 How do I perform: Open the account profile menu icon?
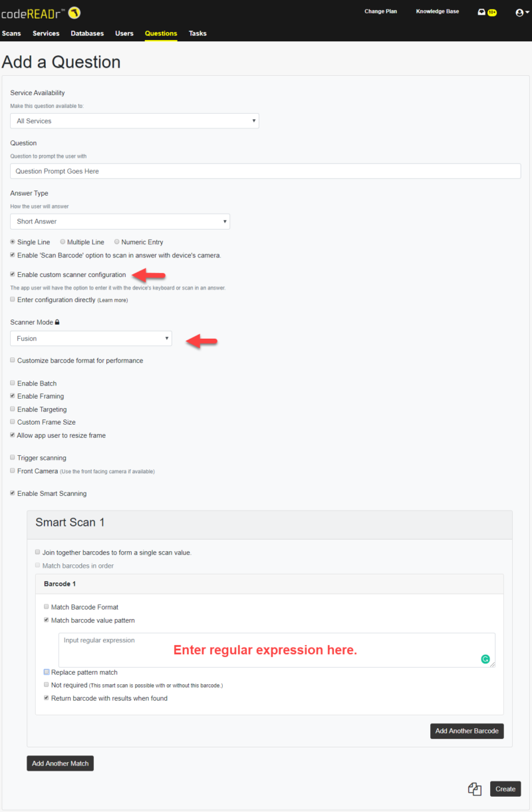tap(521, 11)
